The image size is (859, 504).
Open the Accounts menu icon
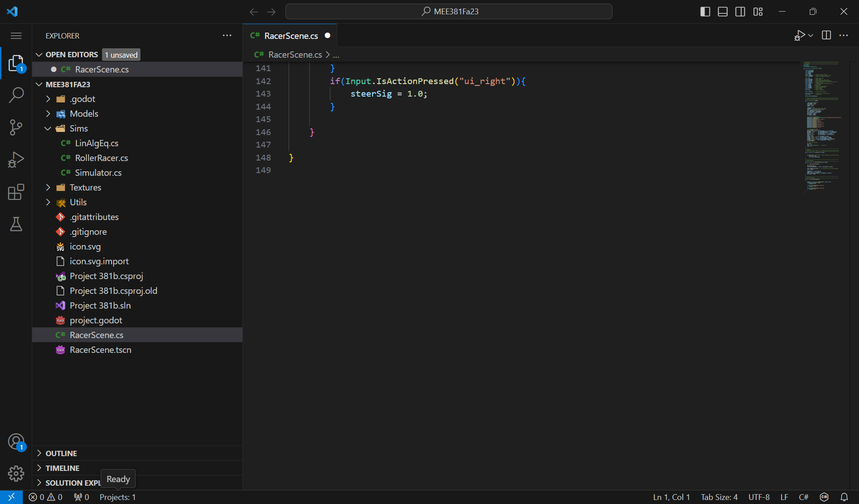pyautogui.click(x=16, y=442)
